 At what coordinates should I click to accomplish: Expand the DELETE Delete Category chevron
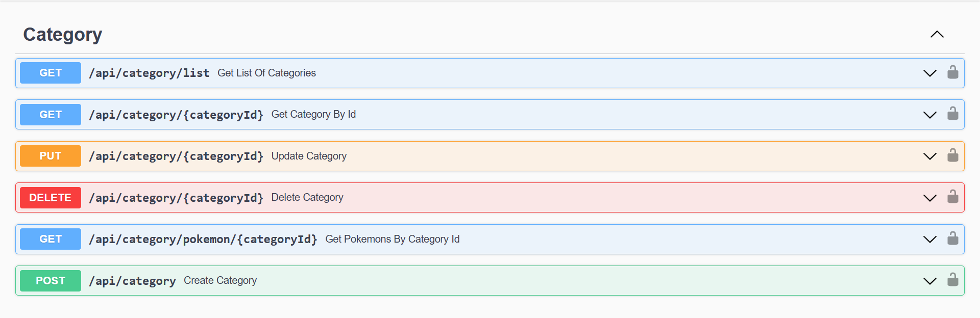click(x=929, y=198)
